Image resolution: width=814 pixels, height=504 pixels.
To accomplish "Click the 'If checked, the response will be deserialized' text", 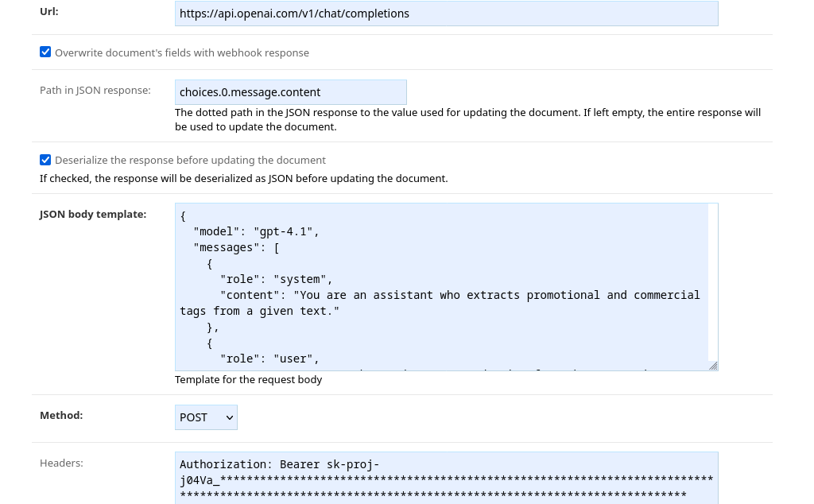I will pos(243,179).
